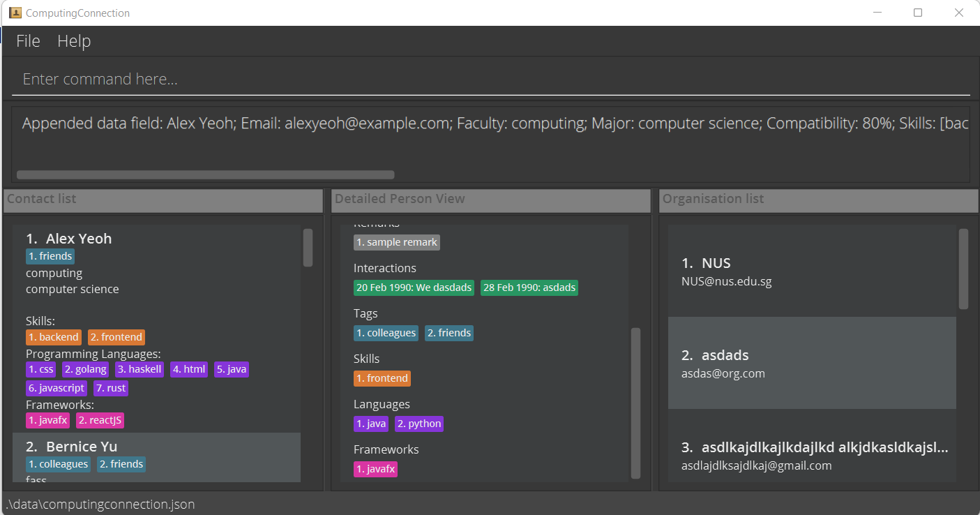The height and width of the screenshot is (515, 980).
Task: Click frontend skill in Detailed Person View
Action: coord(382,378)
